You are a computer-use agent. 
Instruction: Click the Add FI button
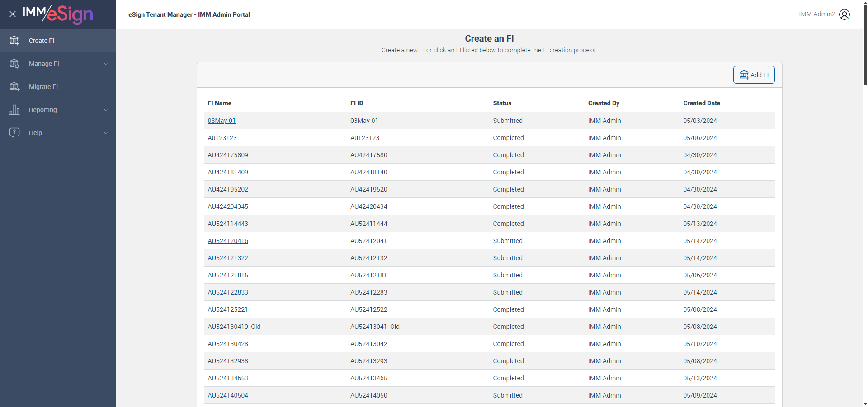pyautogui.click(x=754, y=75)
